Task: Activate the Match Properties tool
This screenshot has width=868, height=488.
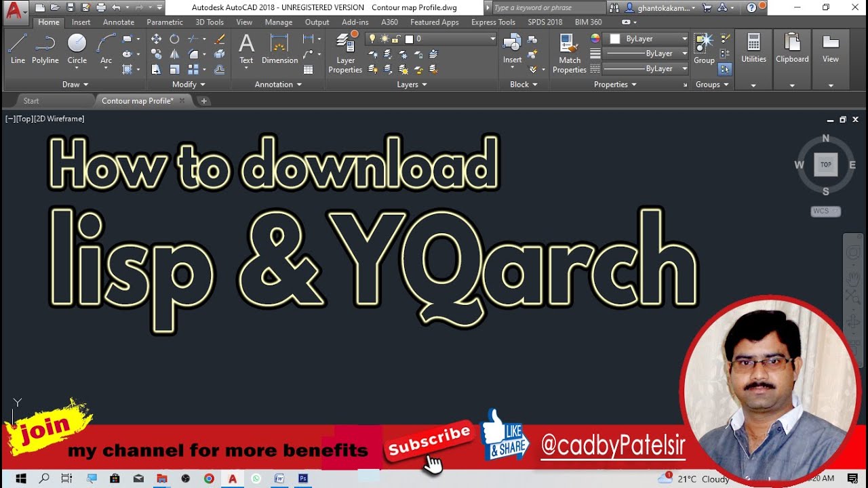Action: click(570, 53)
